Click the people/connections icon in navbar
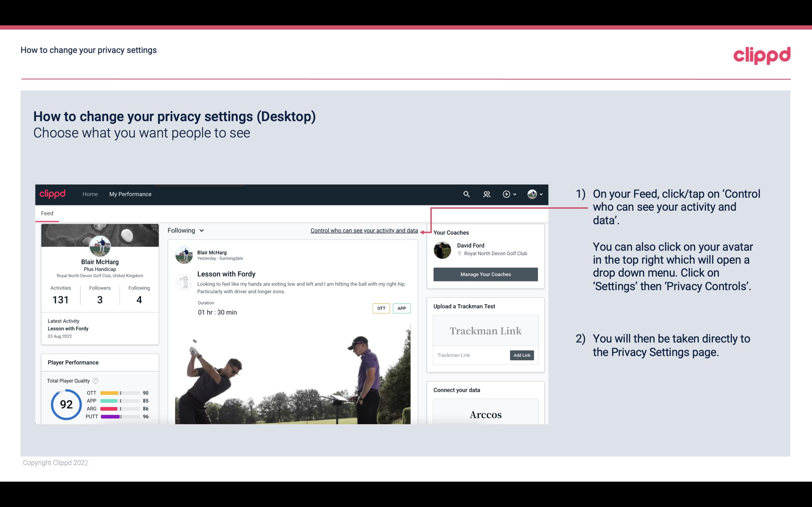The height and width of the screenshot is (507, 812). coord(486,194)
